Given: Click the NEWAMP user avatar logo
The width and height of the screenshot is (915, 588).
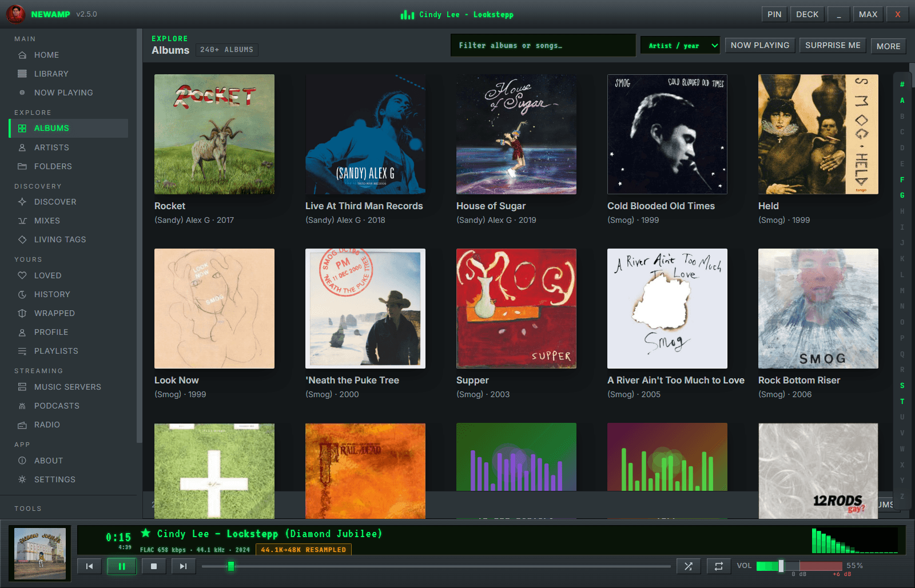Looking at the screenshot, I should [15, 14].
